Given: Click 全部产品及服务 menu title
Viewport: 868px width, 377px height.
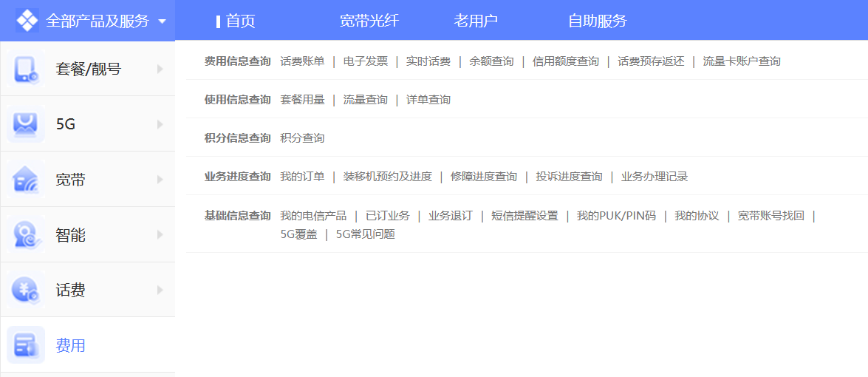Looking at the screenshot, I should tap(98, 21).
